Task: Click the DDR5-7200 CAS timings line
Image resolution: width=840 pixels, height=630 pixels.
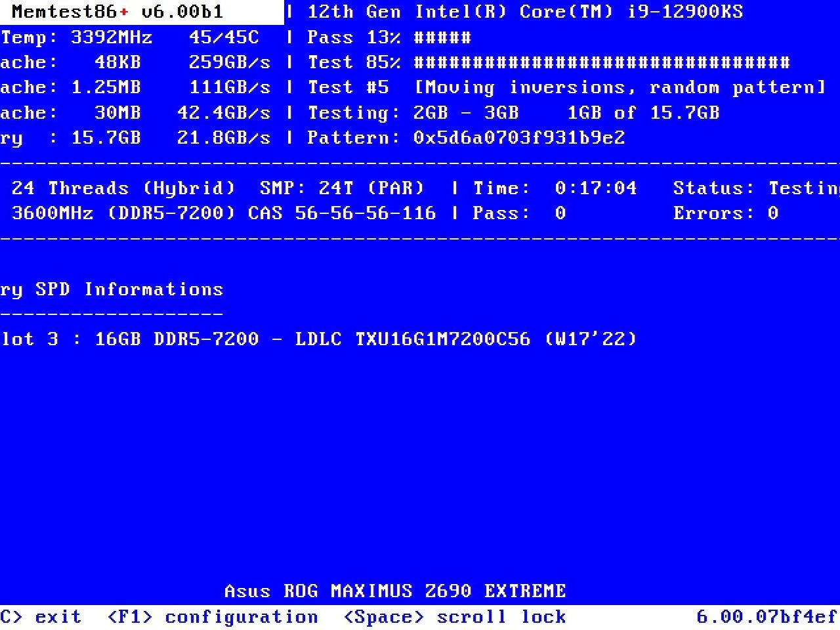Action: click(x=224, y=213)
